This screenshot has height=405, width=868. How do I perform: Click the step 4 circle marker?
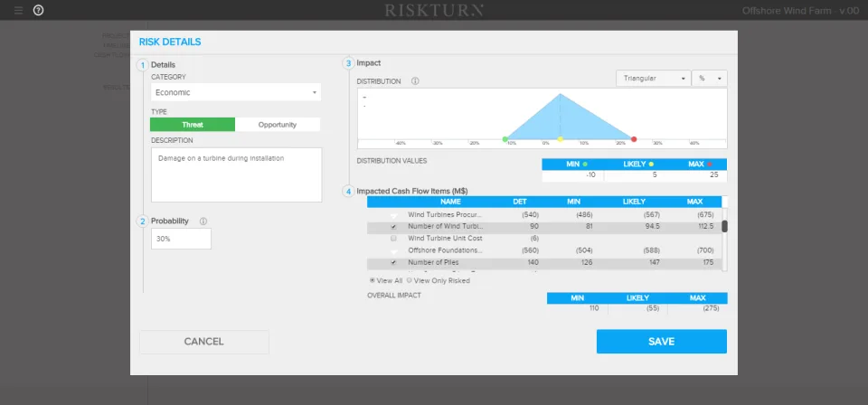tap(348, 192)
